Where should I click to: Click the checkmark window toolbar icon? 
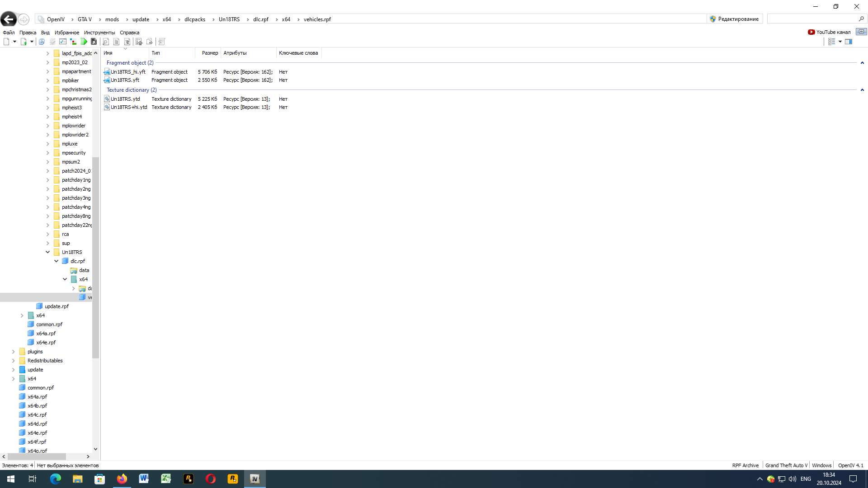coord(63,42)
